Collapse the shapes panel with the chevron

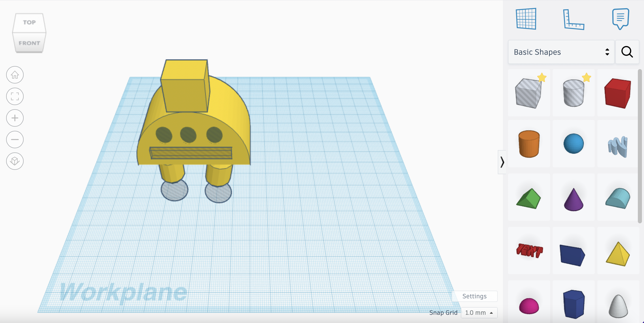click(x=502, y=162)
